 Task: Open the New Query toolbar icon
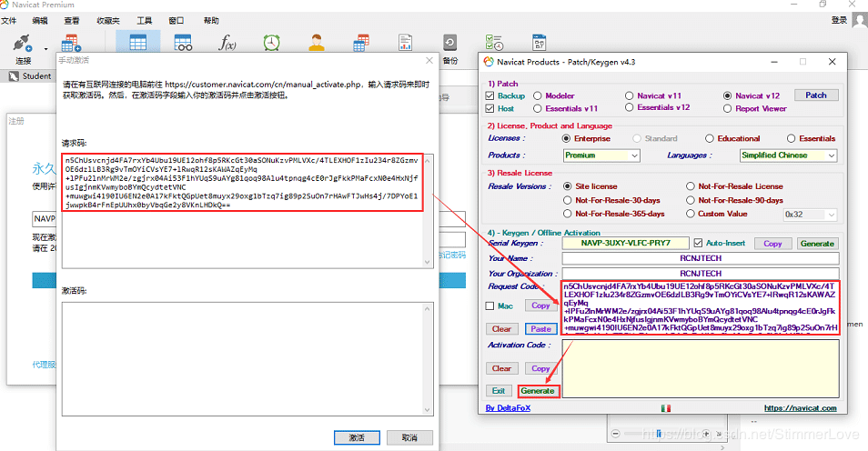[x=71, y=43]
